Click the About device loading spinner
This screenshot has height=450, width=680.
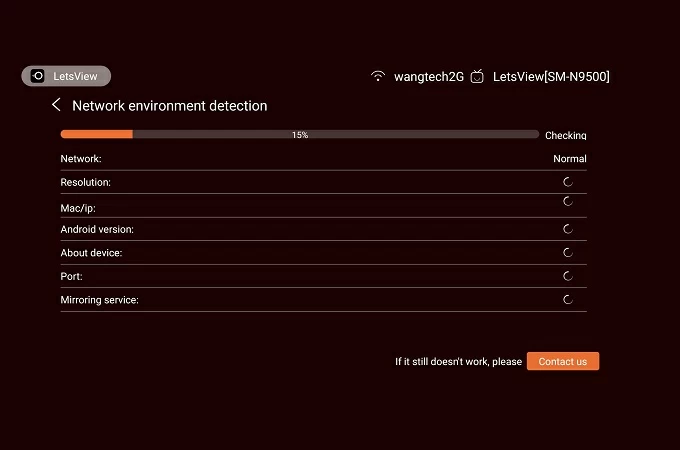[568, 252]
